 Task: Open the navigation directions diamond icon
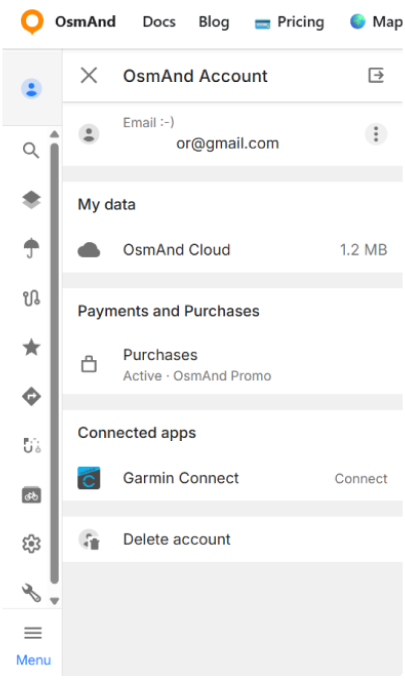31,396
